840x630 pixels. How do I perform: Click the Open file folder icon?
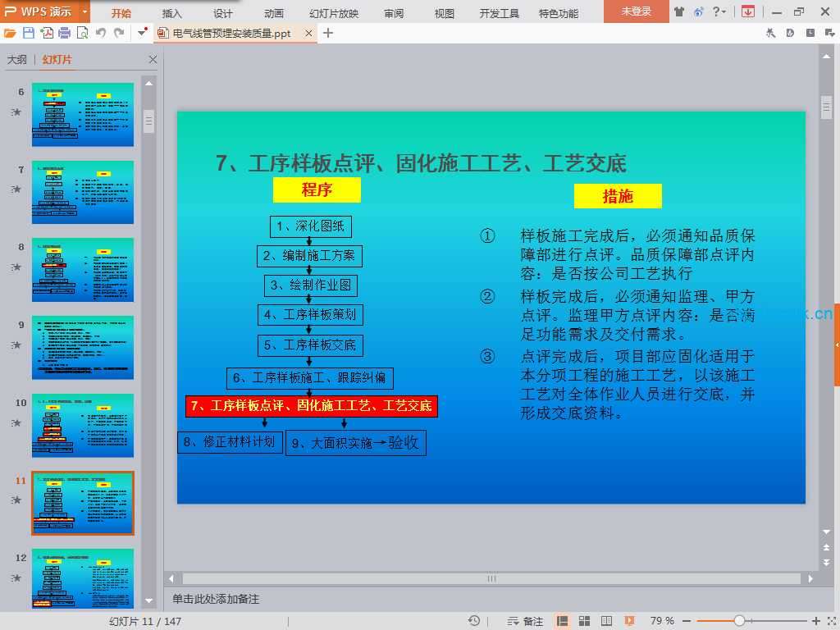point(10,33)
